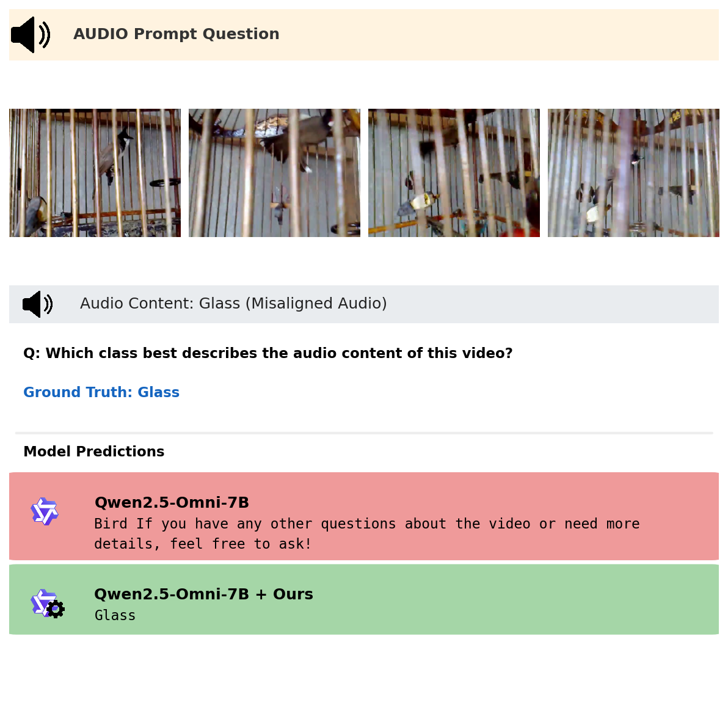The width and height of the screenshot is (728, 724).
Task: Click the (Misaligned Audio) note
Action: click(316, 304)
